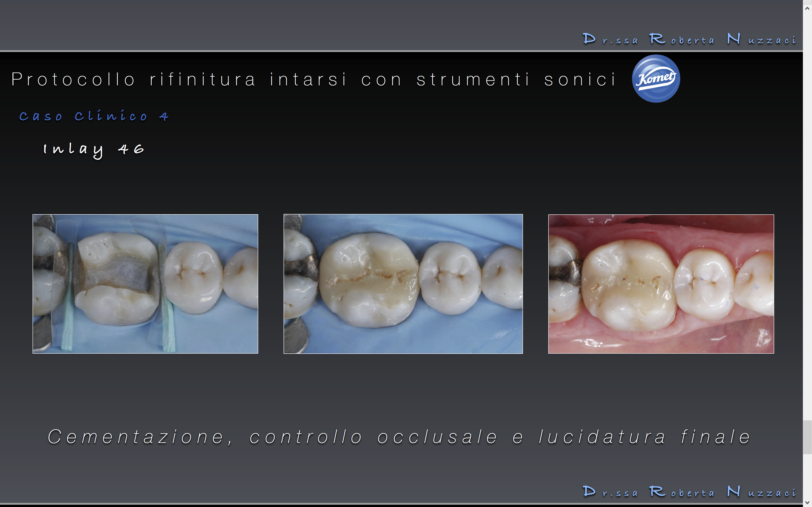Click the 'Inlay 46' label
Screen dimensions: 812x507
pyautogui.click(x=94, y=149)
